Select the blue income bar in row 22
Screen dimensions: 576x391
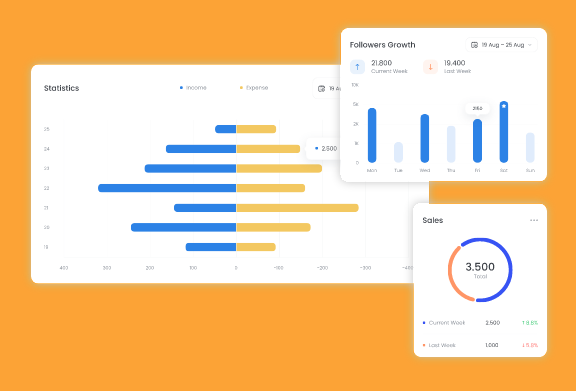pos(167,188)
